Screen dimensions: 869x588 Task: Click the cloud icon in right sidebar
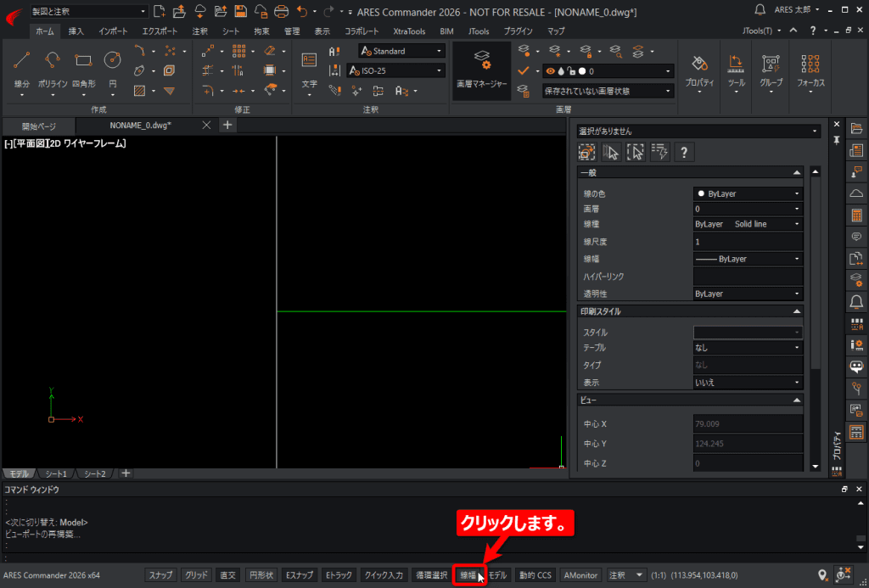pos(856,193)
